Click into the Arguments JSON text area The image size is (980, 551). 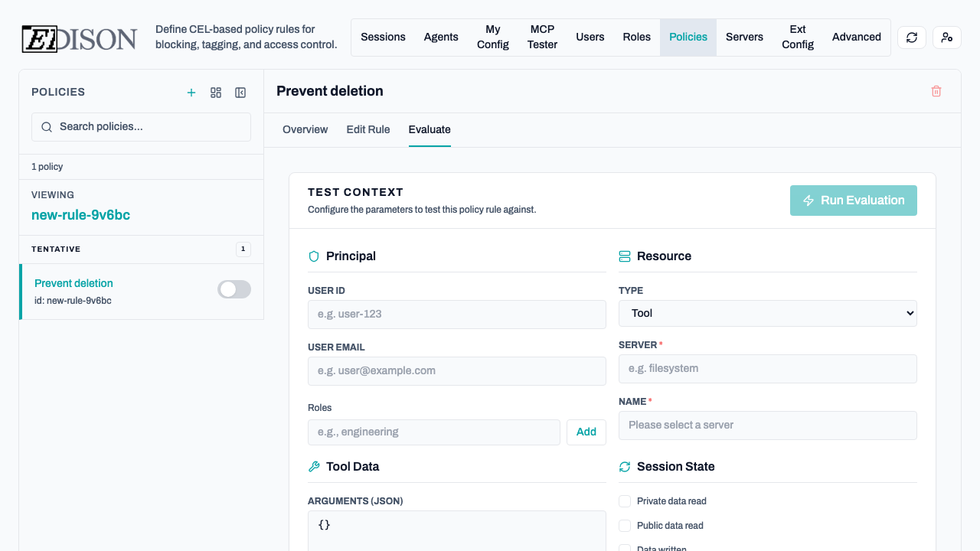coord(456,530)
